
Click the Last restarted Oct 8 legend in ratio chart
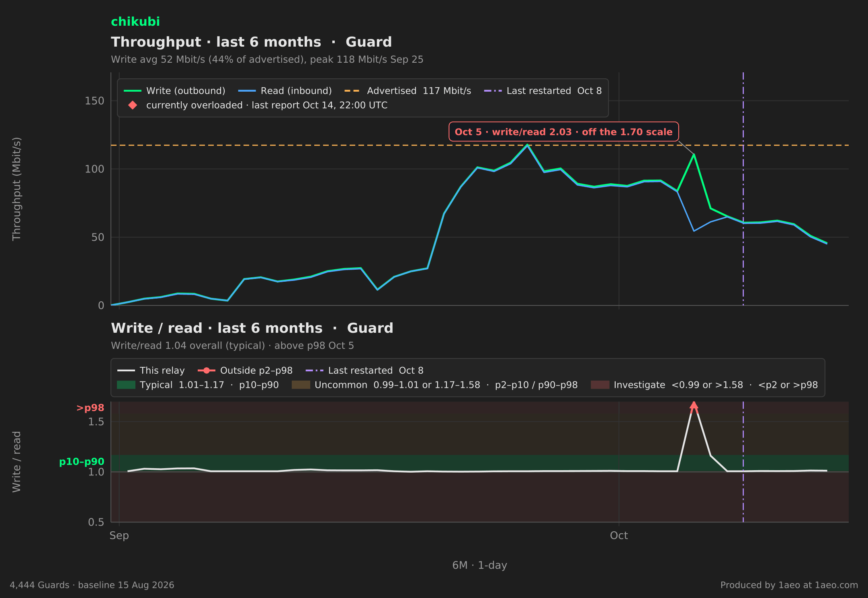point(364,371)
